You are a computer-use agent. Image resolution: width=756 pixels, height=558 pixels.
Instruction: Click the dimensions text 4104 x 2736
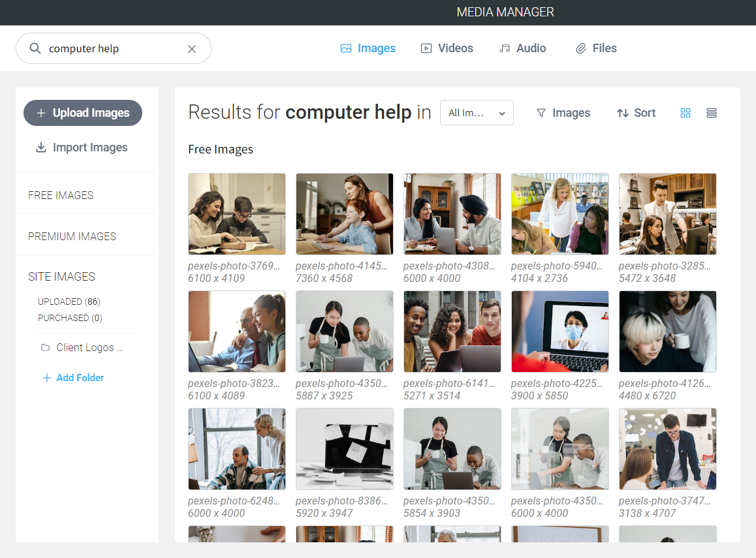pos(539,278)
